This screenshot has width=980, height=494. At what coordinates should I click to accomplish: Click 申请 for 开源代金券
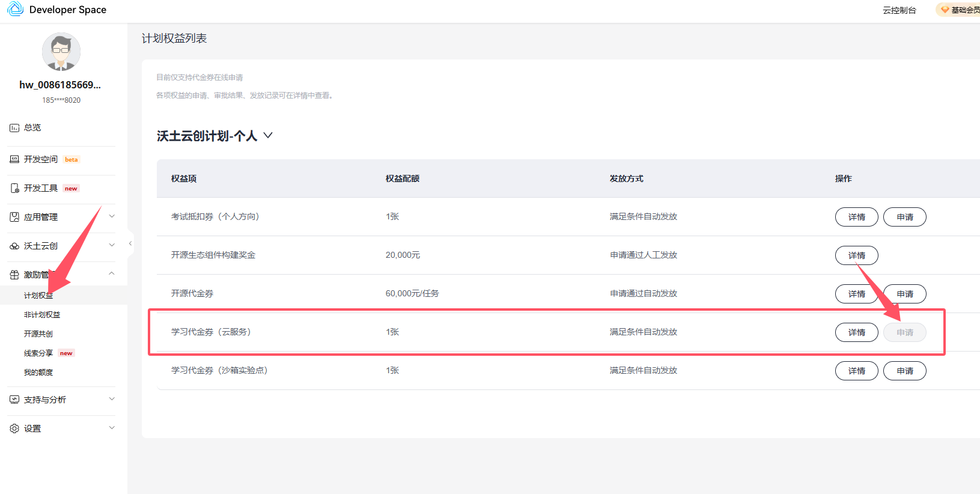click(x=905, y=294)
